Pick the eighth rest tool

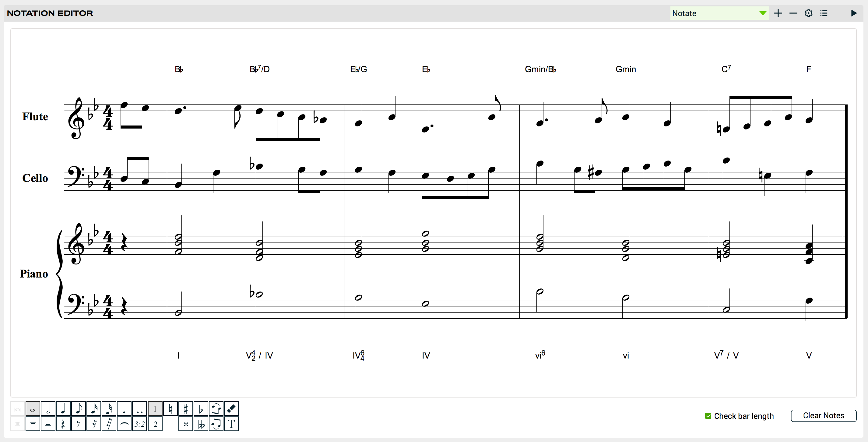coord(79,424)
